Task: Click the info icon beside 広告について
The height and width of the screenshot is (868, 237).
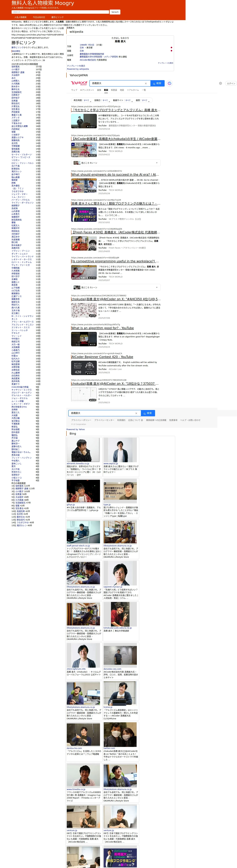Action: (142, 420)
